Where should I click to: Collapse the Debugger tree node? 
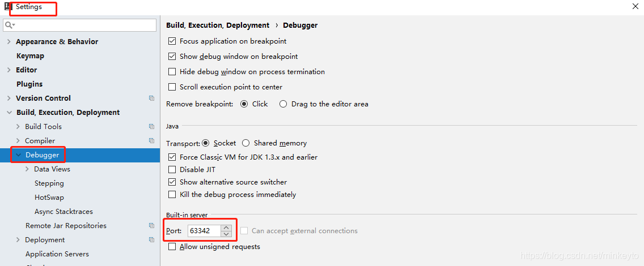(x=18, y=155)
